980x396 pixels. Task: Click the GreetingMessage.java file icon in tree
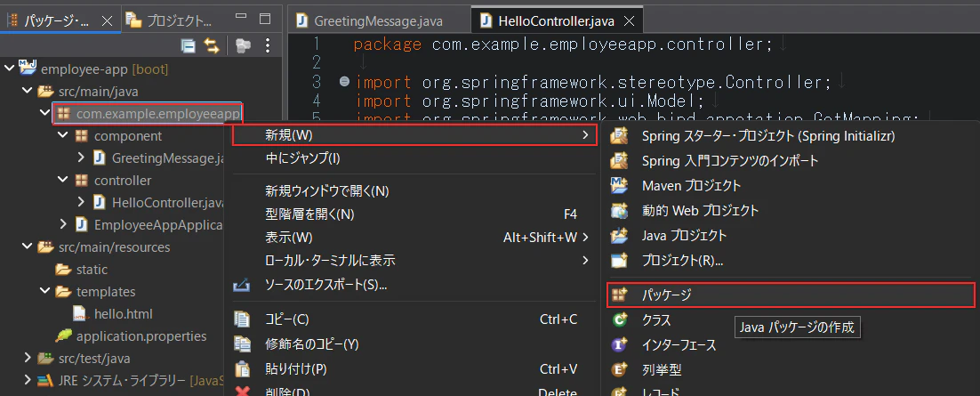coord(99,158)
